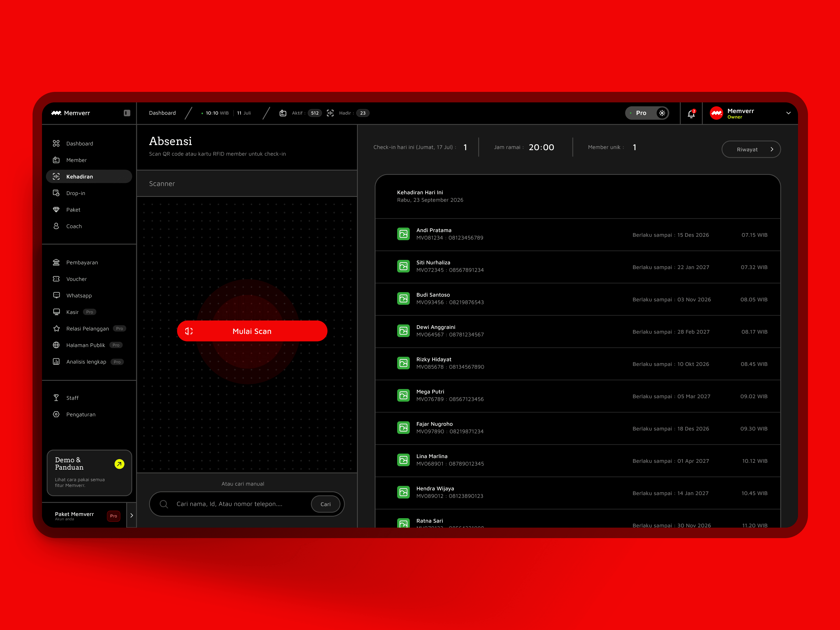The image size is (840, 630).
Task: Select the Lina Marlina attendance name
Action: [x=432, y=456]
